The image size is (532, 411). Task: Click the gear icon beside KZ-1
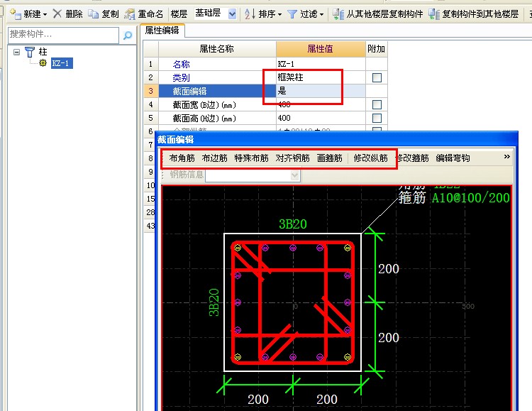pyautogui.click(x=43, y=63)
